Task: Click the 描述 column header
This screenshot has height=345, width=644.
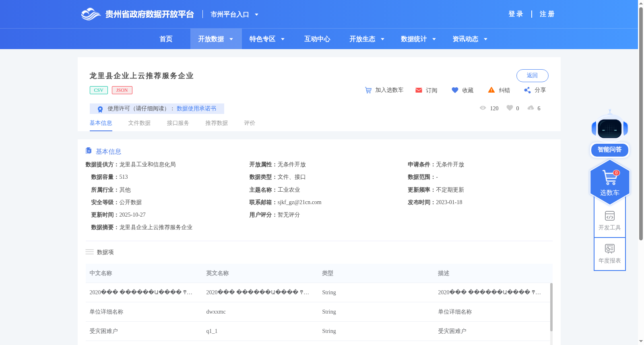Action: 444,273
